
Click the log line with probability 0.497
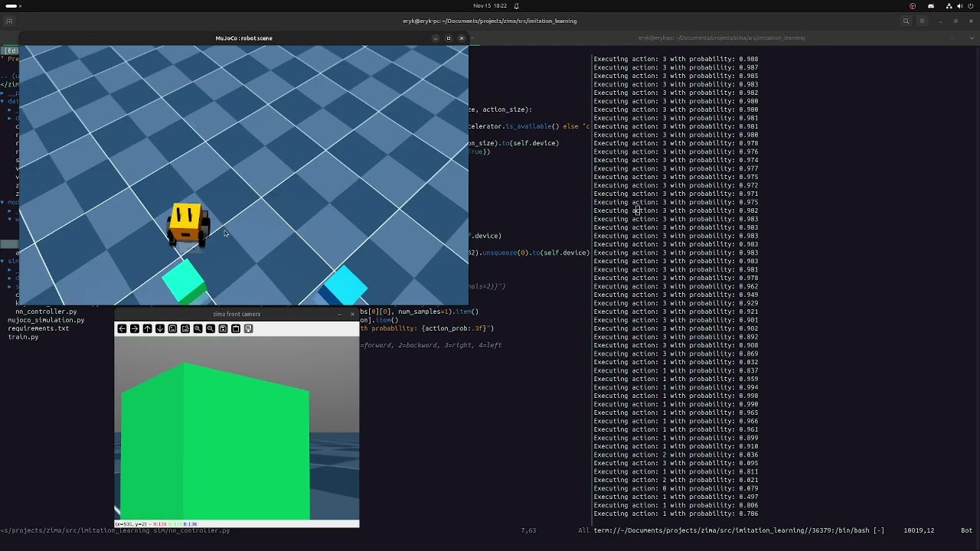click(675, 497)
